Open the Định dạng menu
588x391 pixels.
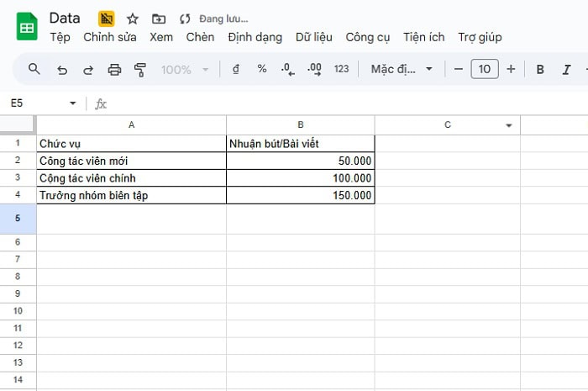click(255, 37)
